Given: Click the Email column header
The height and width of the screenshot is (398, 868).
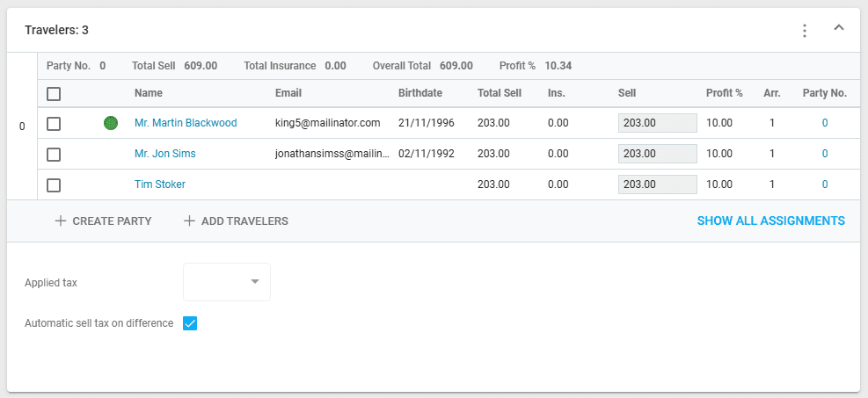Looking at the screenshot, I should [x=288, y=93].
